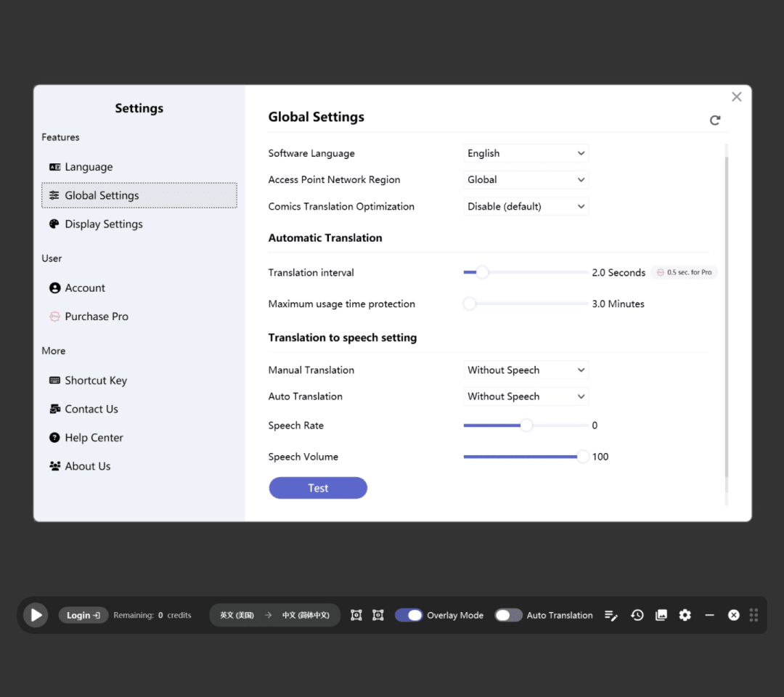
Task: Click the toolbar drag handle dots
Action: pos(754,615)
